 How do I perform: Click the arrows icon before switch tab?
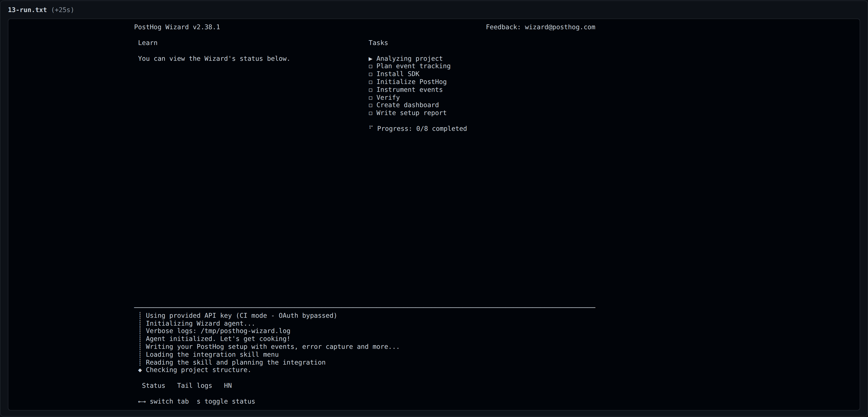click(x=142, y=401)
